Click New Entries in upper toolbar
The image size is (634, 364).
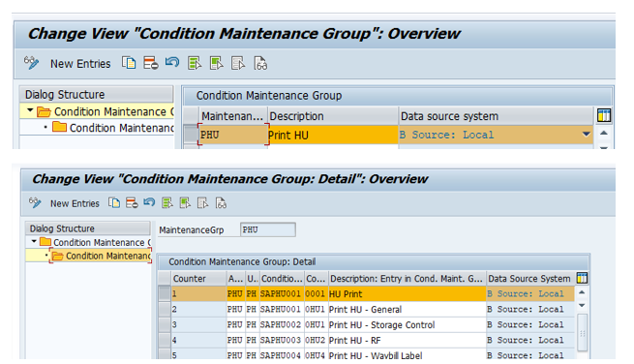pyautogui.click(x=80, y=64)
